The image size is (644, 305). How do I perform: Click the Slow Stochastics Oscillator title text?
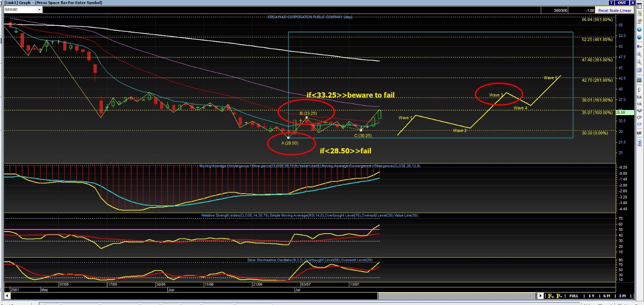(x=310, y=260)
